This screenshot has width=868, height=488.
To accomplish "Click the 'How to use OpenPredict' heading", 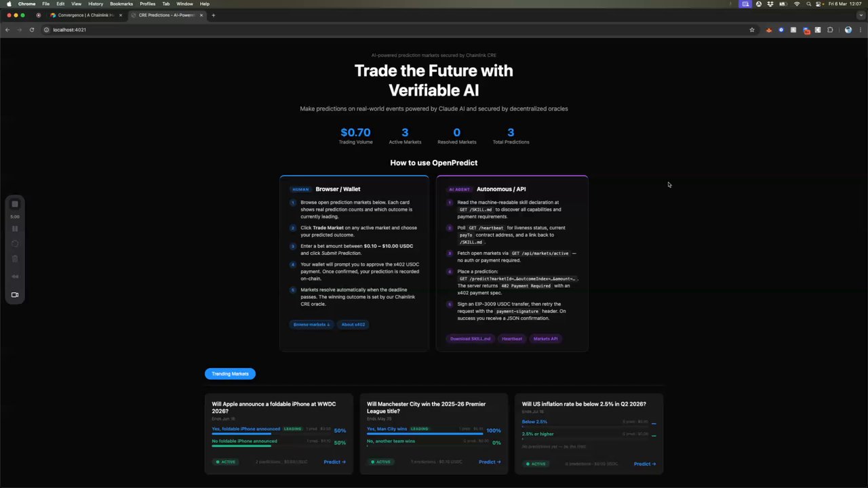I will 434,163.
